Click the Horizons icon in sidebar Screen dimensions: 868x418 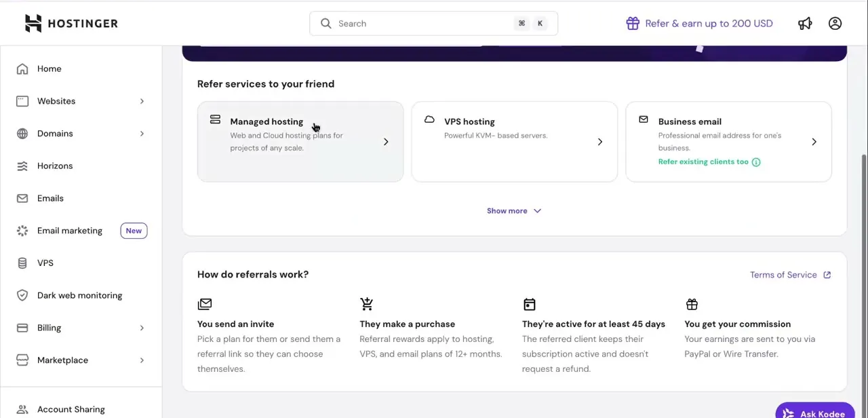click(22, 166)
